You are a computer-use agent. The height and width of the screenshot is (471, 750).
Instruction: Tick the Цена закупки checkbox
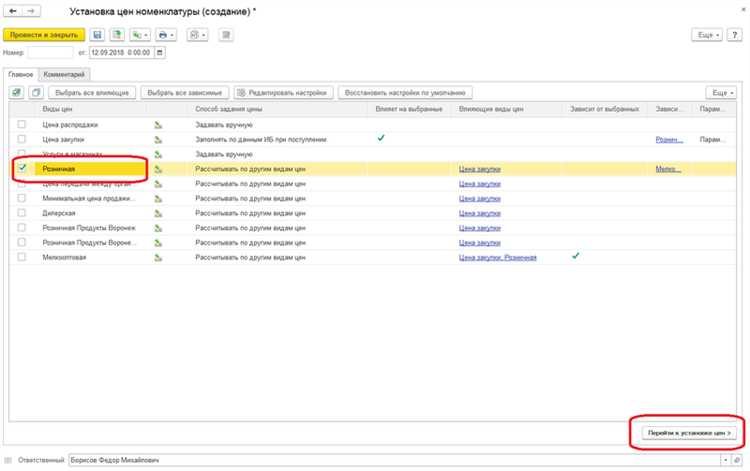click(x=22, y=139)
